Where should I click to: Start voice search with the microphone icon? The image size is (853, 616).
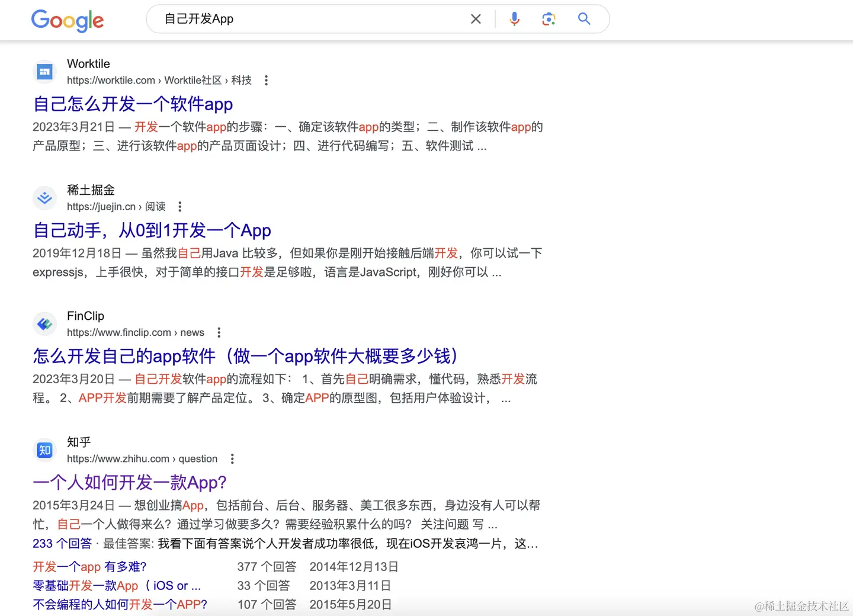[x=515, y=19]
